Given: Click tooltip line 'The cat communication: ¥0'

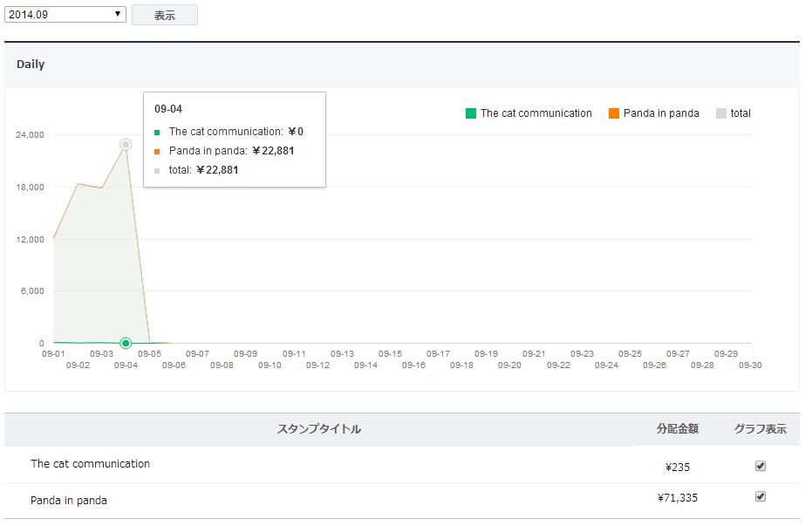Looking at the screenshot, I should point(229,132).
